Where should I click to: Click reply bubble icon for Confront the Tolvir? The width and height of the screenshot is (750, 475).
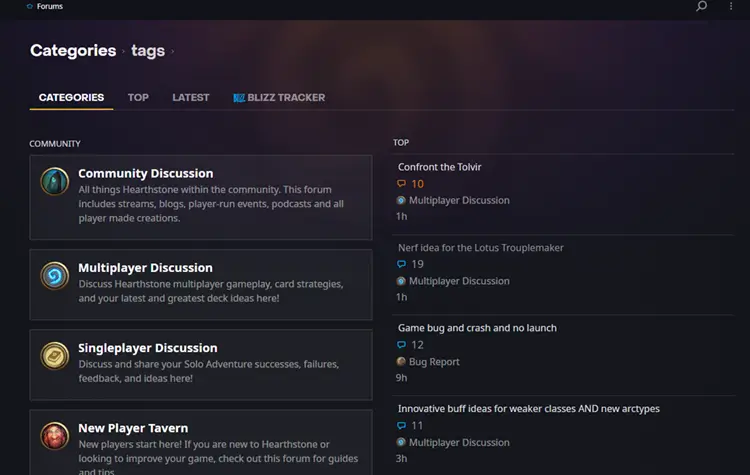click(x=401, y=184)
